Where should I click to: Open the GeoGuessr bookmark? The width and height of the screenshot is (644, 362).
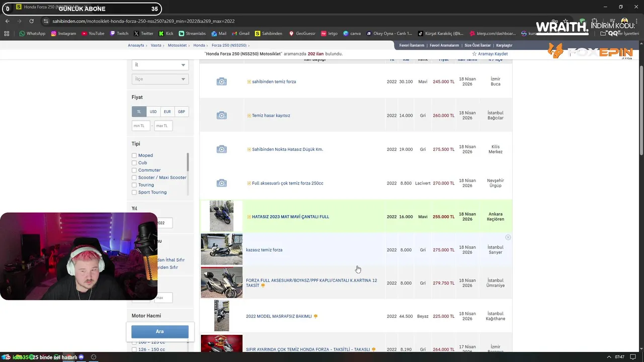coord(302,34)
